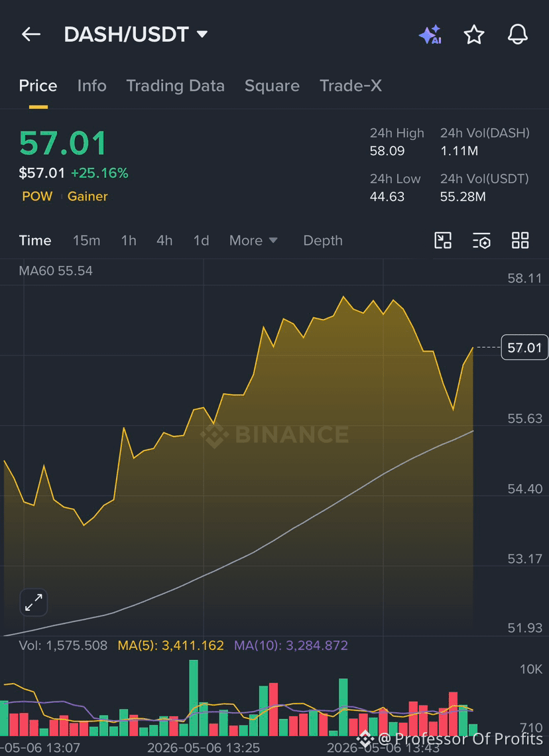Click the 57.01 current price marker on the axis
Image resolution: width=549 pixels, height=756 pixels.
pos(525,347)
